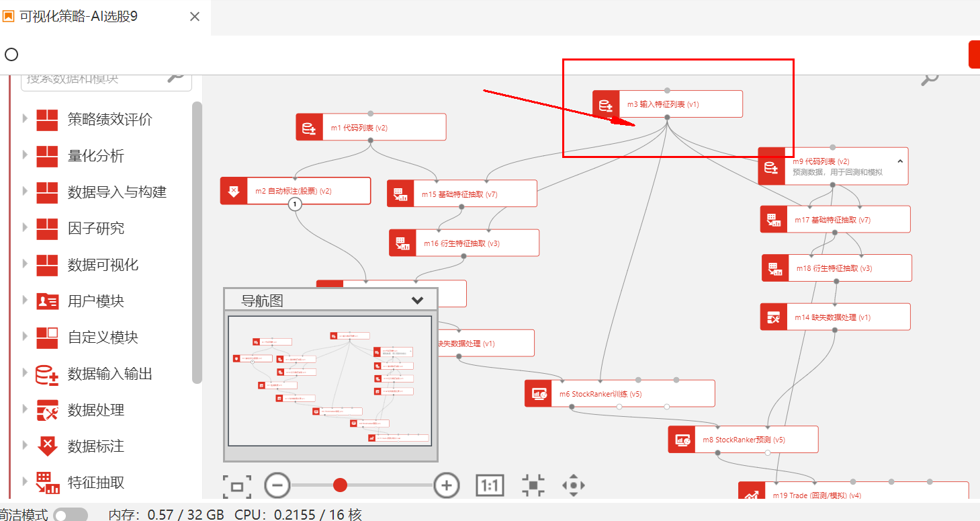Click the m6 StockRanker训练 node icon
The height and width of the screenshot is (521, 980).
click(x=538, y=393)
